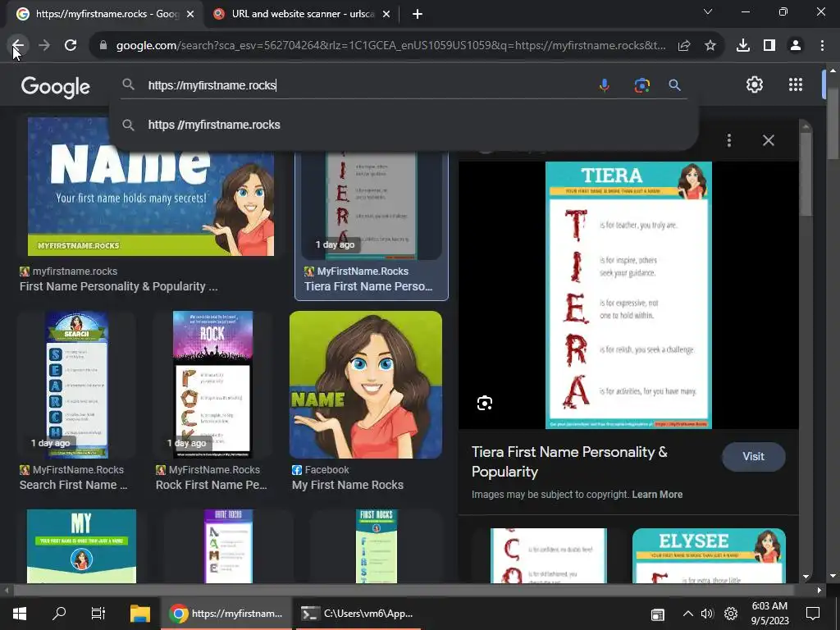Open Windows taskbar search
840x630 pixels.
pos(59,614)
